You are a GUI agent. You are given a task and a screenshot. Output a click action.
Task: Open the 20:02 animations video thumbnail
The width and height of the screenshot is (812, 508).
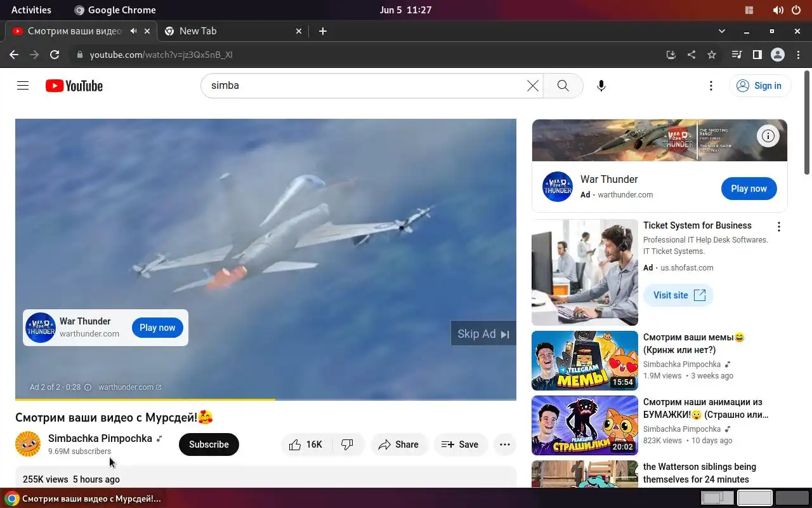(x=585, y=425)
